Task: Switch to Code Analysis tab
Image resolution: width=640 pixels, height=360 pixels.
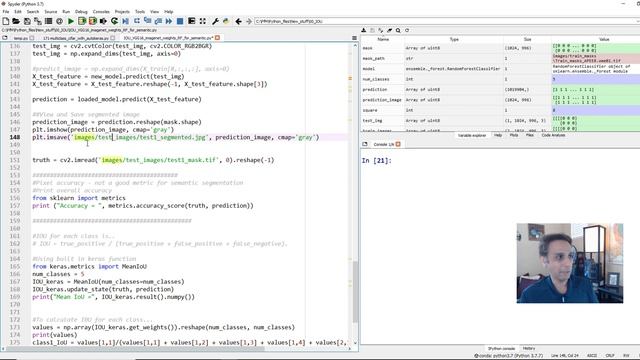Action: click(x=553, y=135)
